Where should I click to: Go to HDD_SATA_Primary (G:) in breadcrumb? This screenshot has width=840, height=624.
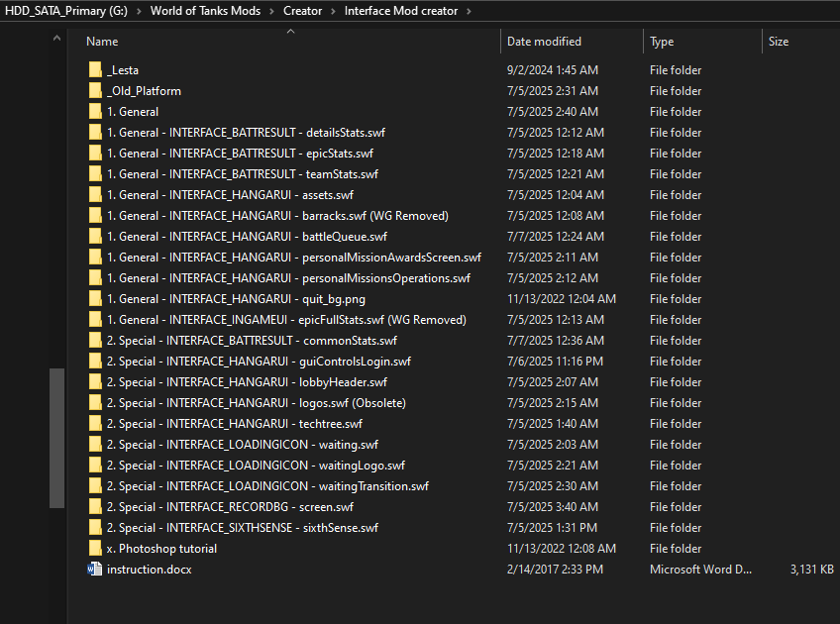coord(66,11)
